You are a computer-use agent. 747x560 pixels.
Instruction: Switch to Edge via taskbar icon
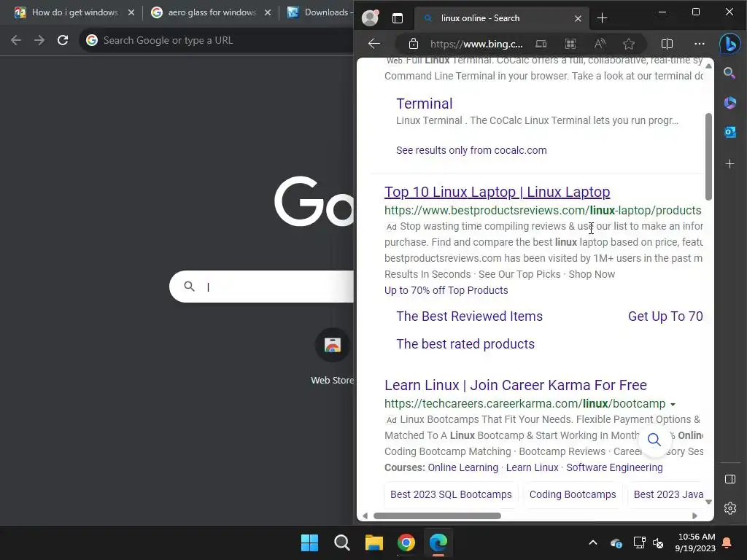[438, 542]
